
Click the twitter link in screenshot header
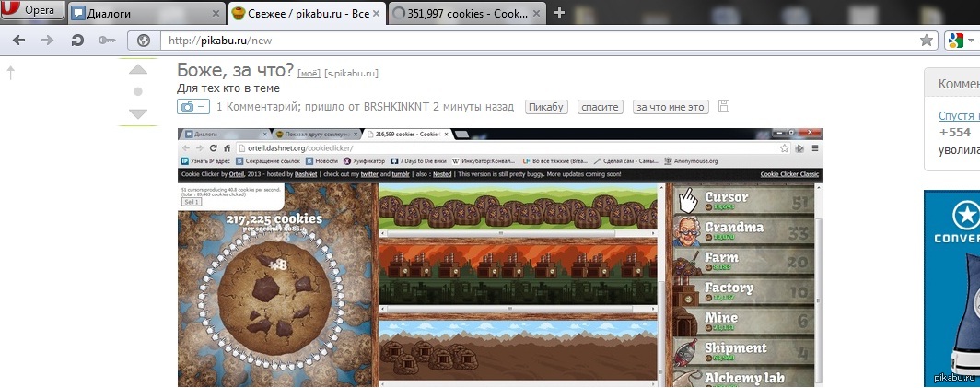pyautogui.click(x=369, y=174)
